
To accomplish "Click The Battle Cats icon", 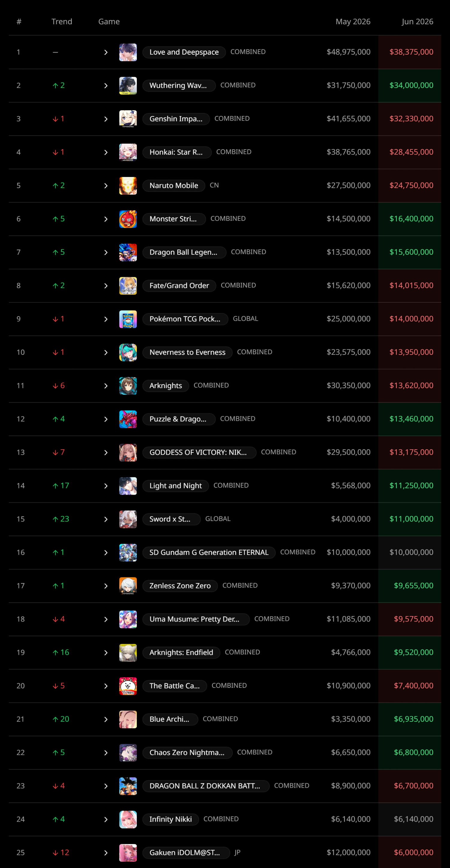I will (x=128, y=686).
